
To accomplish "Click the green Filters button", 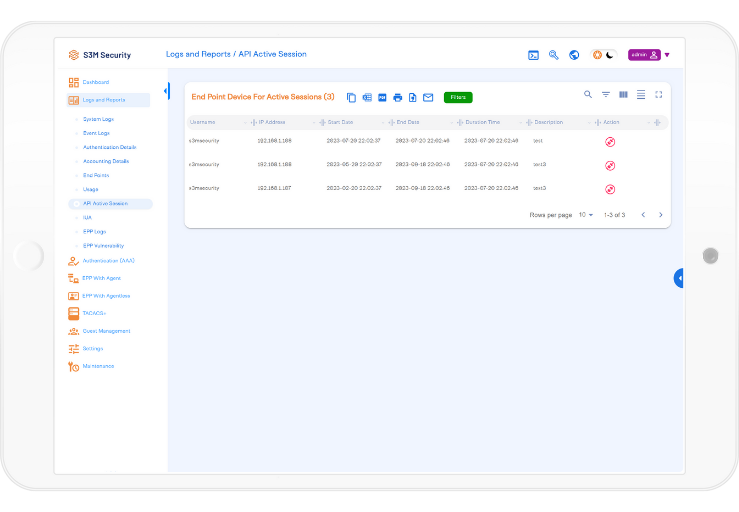I will coord(458,97).
